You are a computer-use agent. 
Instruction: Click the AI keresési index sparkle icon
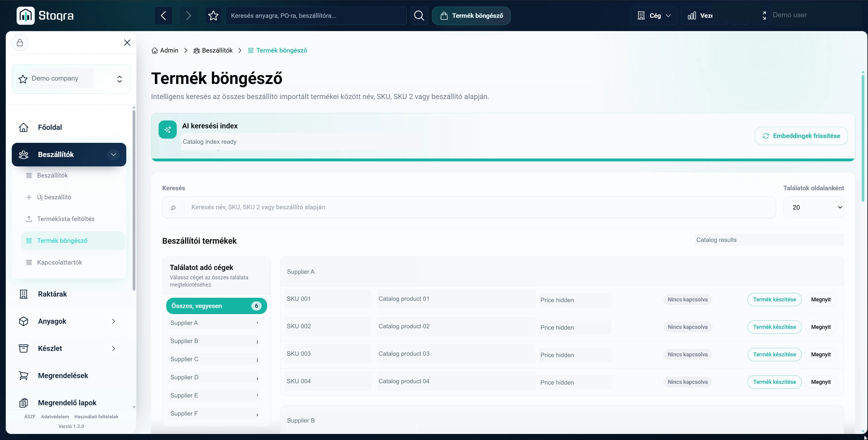pyautogui.click(x=168, y=130)
